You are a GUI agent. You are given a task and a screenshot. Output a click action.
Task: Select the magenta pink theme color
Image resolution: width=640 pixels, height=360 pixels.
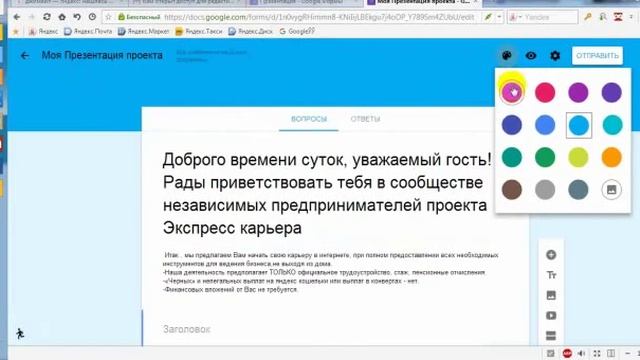[511, 92]
